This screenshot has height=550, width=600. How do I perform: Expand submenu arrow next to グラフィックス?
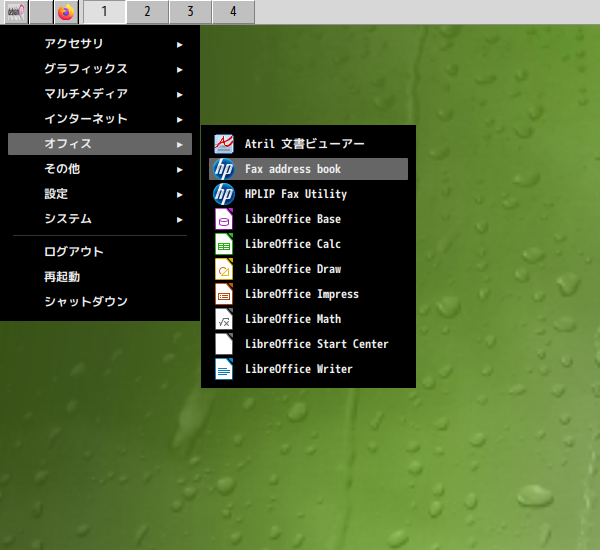click(179, 70)
